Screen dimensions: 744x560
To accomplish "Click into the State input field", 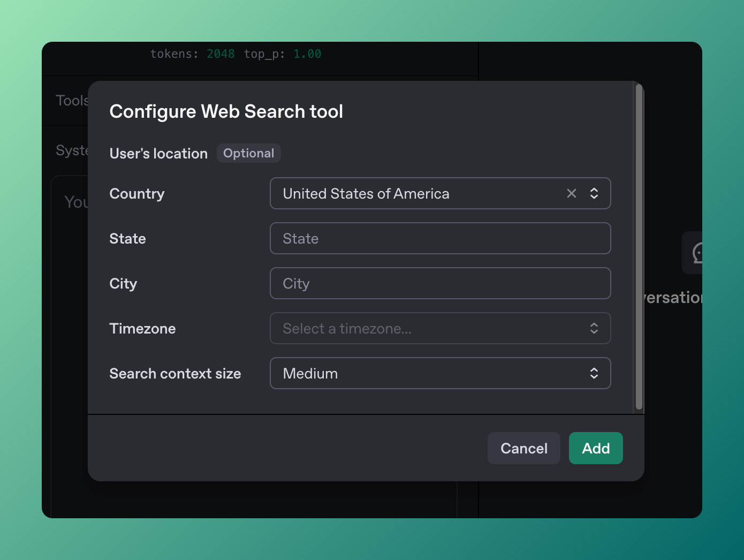I will (x=441, y=238).
